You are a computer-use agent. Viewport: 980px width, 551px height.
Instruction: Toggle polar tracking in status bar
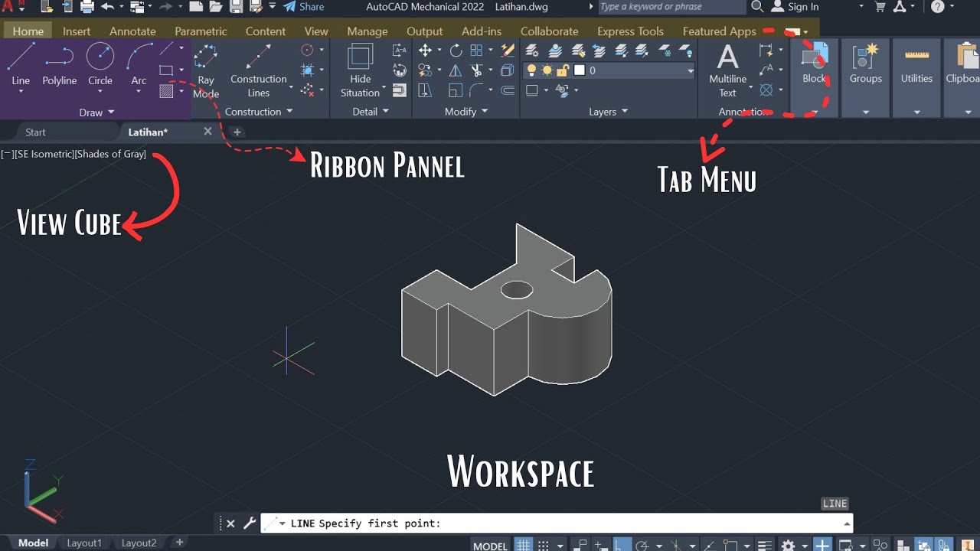(x=642, y=545)
